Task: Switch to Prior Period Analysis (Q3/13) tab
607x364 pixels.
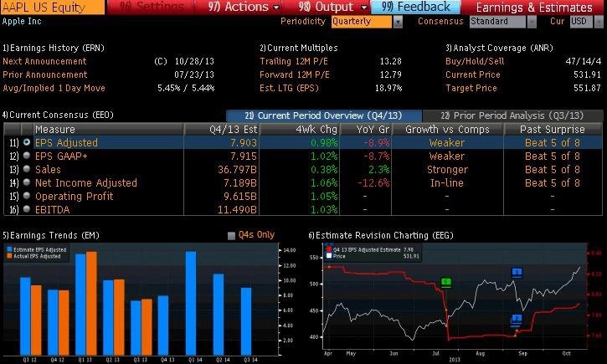Action: [512, 115]
